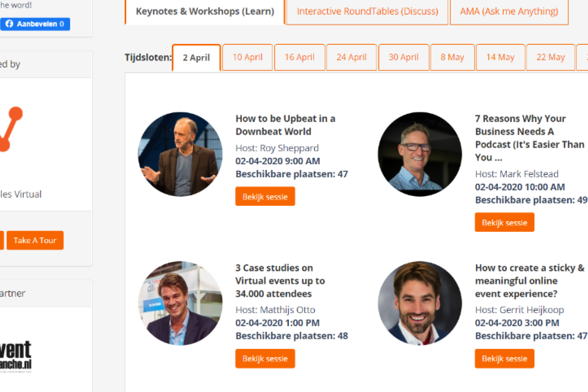This screenshot has width=588, height=392.
Task: Click Bekijk sessie for the Podcast keynote
Action: click(x=504, y=223)
